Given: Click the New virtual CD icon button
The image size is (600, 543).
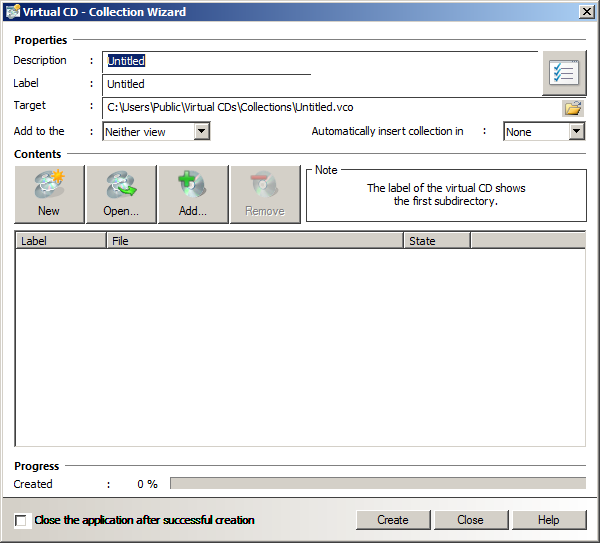Looking at the screenshot, I should click(49, 194).
